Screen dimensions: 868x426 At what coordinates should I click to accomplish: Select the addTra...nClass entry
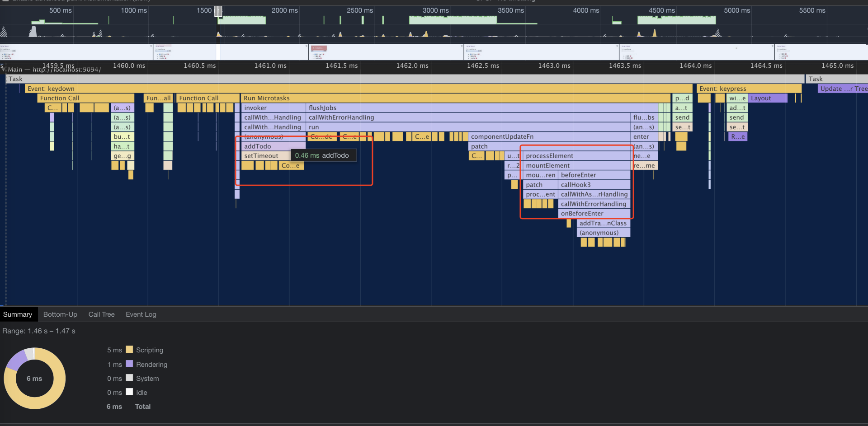pos(604,223)
